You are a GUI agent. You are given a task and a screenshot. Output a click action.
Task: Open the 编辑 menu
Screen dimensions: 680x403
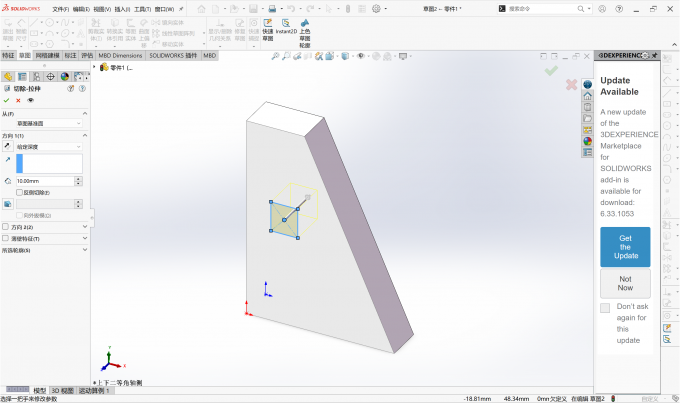81,9
